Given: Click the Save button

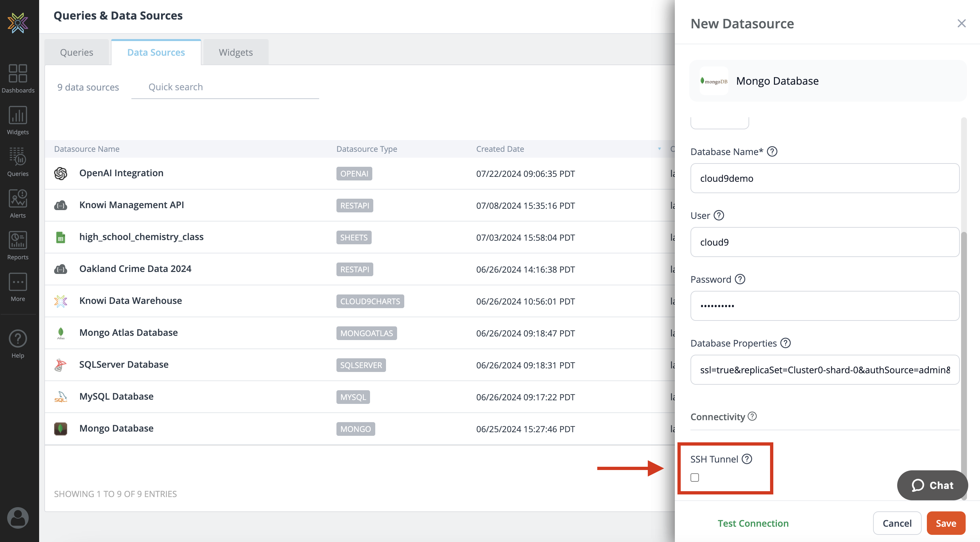Looking at the screenshot, I should (945, 523).
